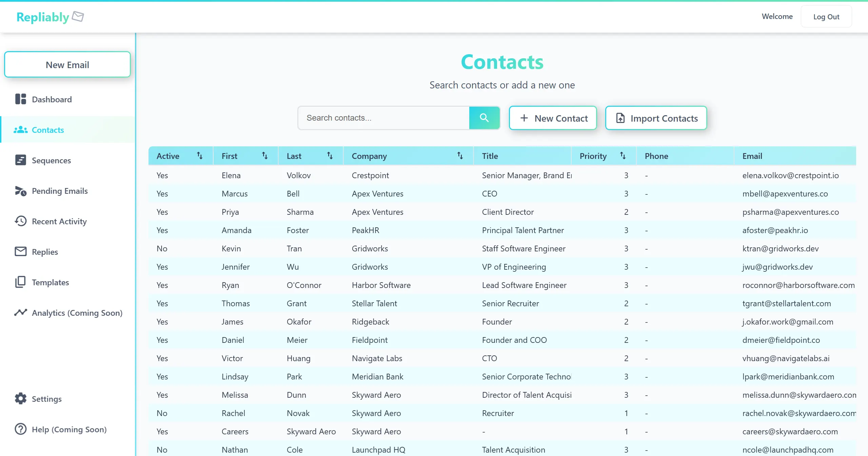Open Settings gear icon

coord(20,399)
